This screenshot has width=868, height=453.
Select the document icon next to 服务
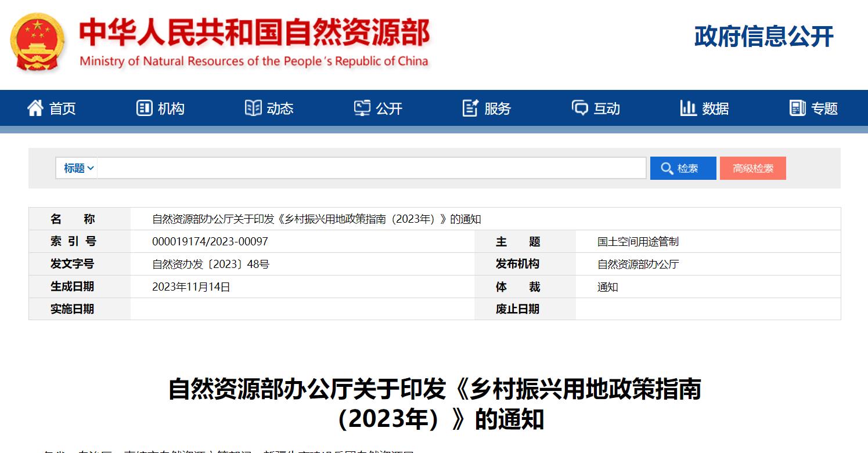470,108
